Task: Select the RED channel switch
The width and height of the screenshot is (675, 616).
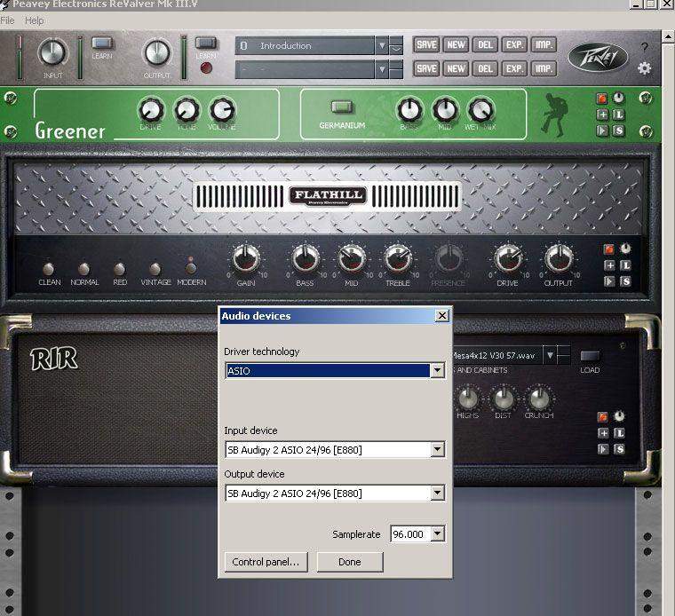Action: click(x=119, y=269)
